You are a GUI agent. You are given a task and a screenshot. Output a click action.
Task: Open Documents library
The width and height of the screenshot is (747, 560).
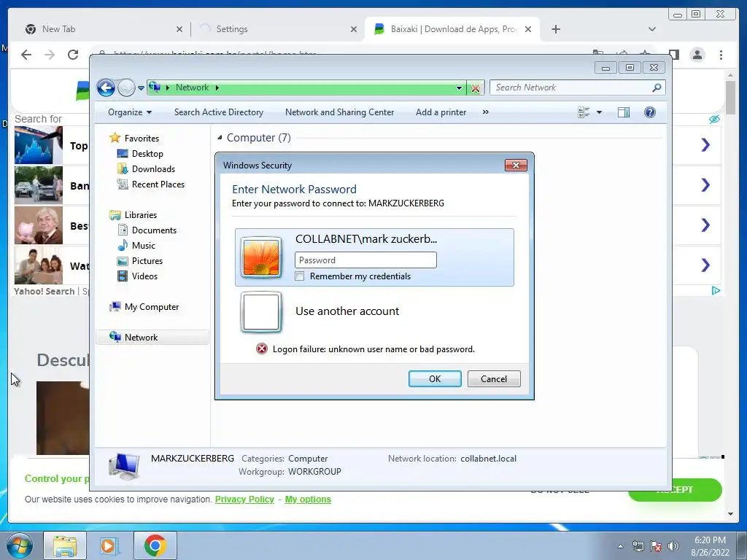point(154,230)
